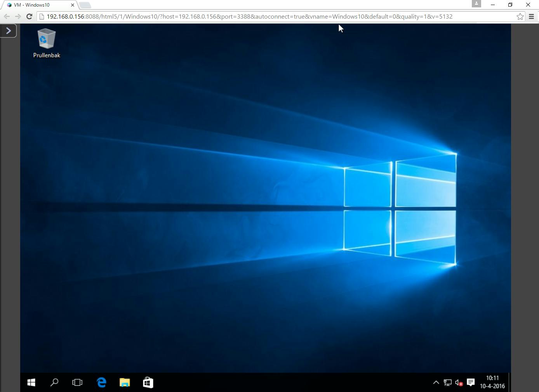The width and height of the screenshot is (539, 392).
Task: Bookmark this page with the star
Action: (520, 16)
